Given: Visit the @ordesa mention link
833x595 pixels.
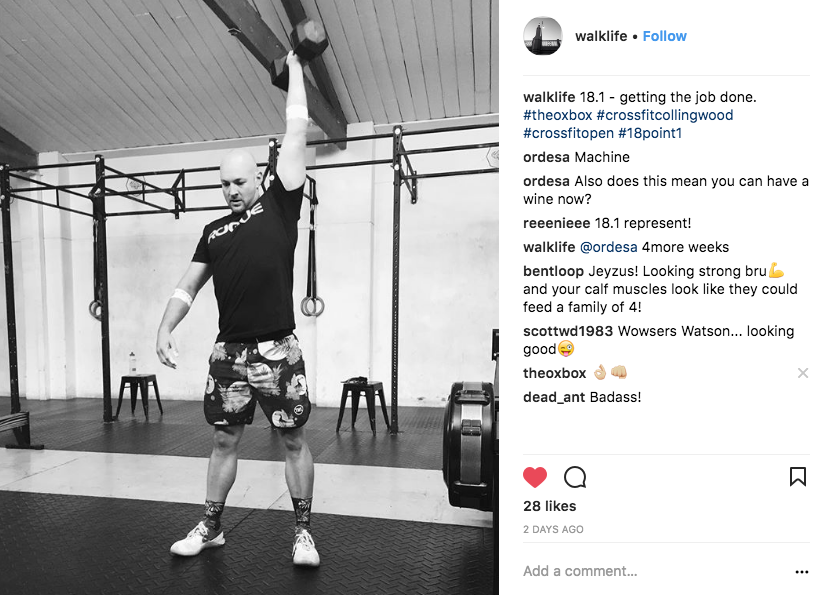Looking at the screenshot, I should [x=608, y=247].
